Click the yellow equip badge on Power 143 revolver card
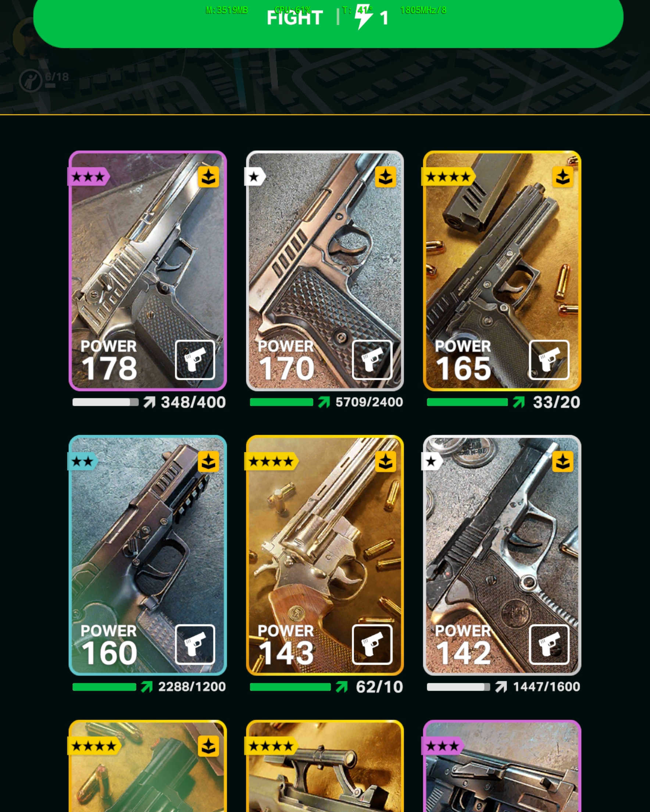This screenshot has width=650, height=812. click(x=385, y=462)
